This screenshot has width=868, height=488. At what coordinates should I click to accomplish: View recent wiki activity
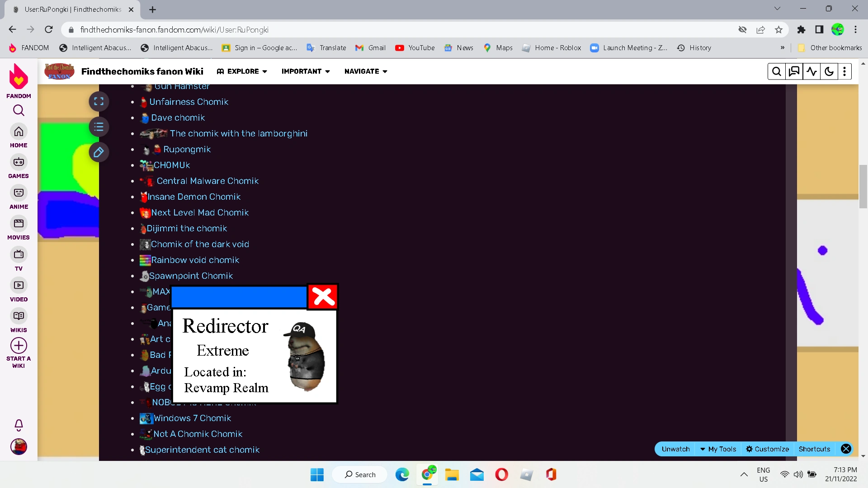pos(812,71)
